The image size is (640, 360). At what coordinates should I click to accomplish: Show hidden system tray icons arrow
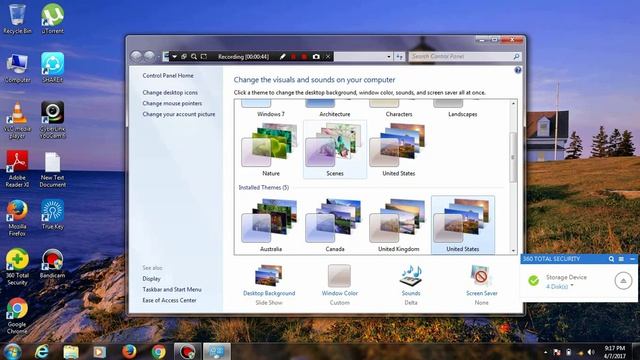click(x=545, y=352)
